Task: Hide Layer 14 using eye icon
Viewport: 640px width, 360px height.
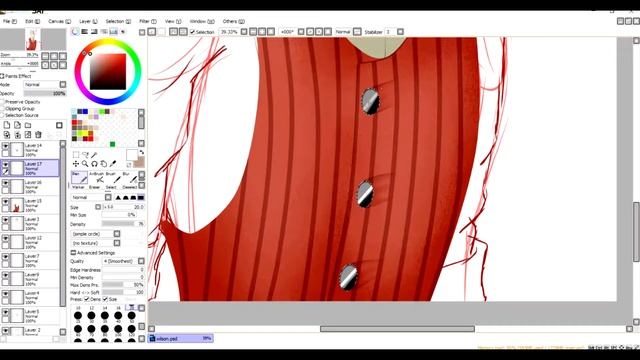Action: click(x=5, y=146)
